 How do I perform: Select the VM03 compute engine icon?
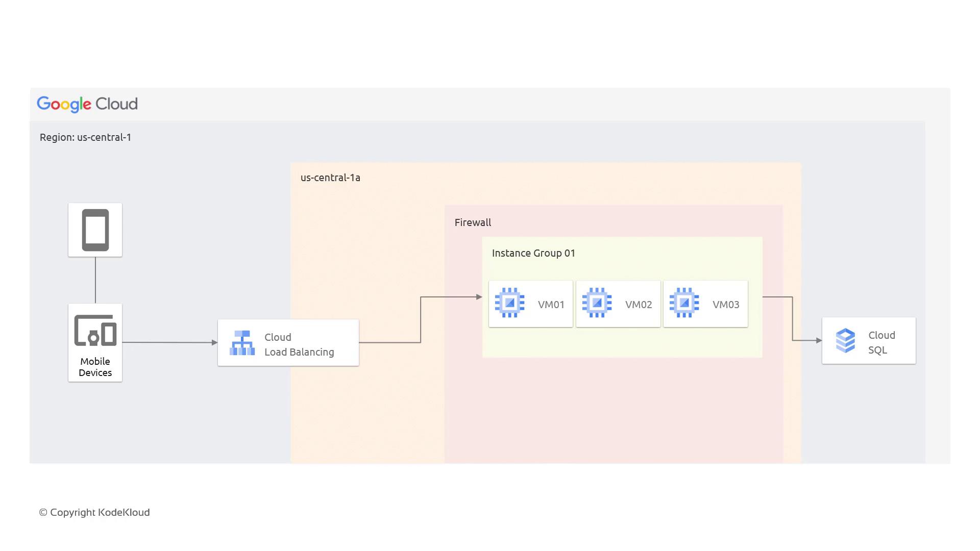684,303
